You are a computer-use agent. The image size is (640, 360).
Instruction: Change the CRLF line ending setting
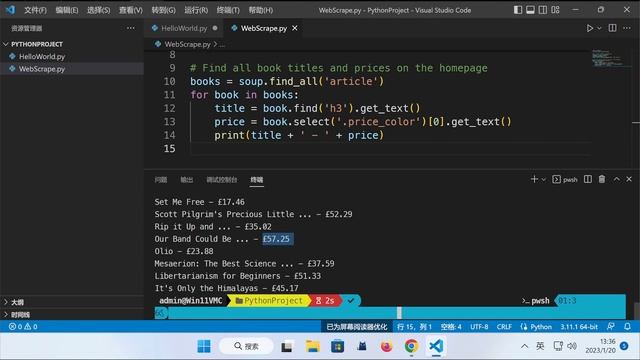pyautogui.click(x=504, y=327)
